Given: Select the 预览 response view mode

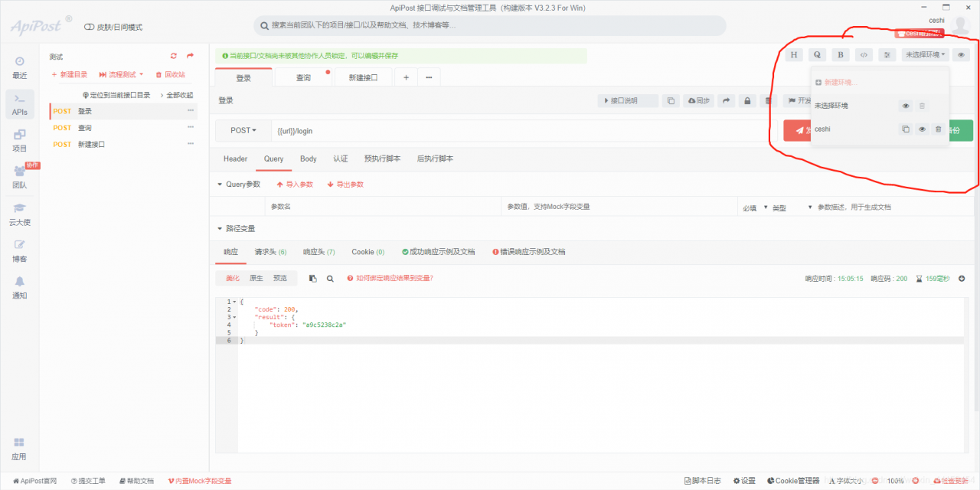Looking at the screenshot, I should 280,279.
